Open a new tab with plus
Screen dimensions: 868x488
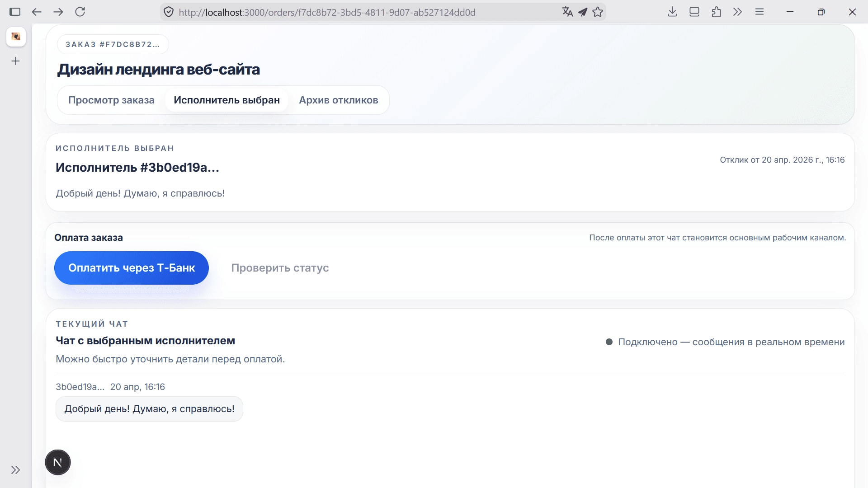16,61
